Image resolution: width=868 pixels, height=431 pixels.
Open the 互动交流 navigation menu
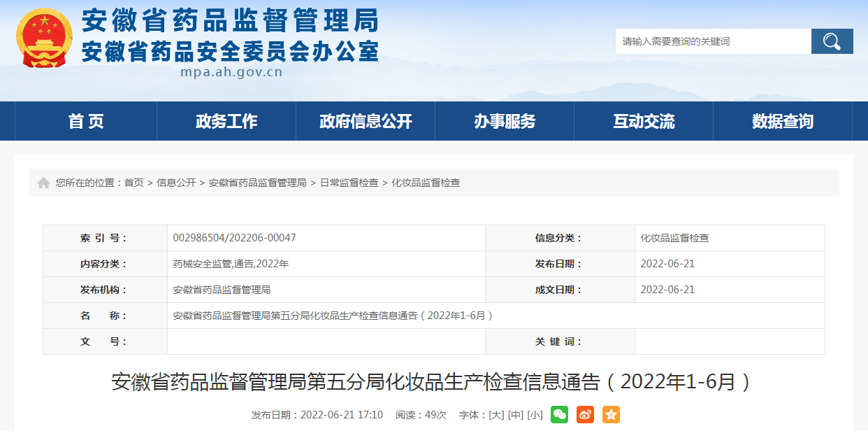pyautogui.click(x=644, y=121)
